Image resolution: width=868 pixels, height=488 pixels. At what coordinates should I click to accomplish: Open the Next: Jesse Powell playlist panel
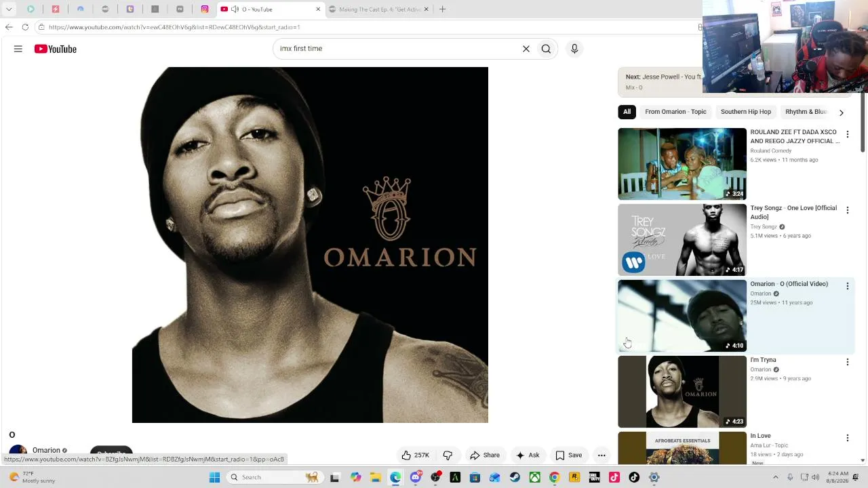(660, 82)
